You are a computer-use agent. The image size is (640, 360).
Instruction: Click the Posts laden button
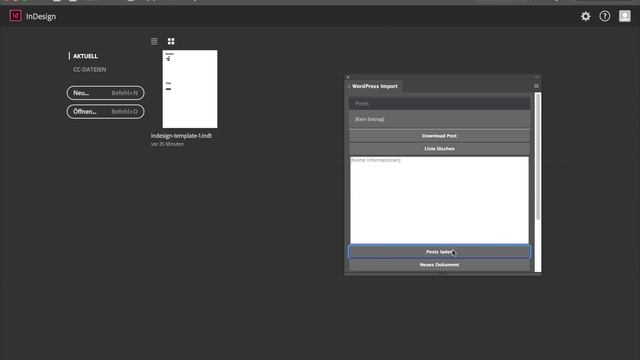coord(439,252)
